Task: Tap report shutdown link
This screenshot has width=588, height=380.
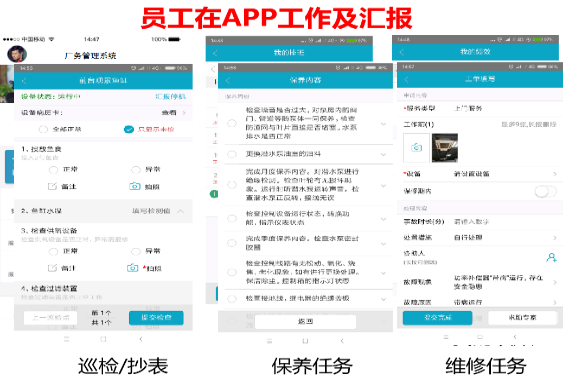Action: pyautogui.click(x=171, y=97)
